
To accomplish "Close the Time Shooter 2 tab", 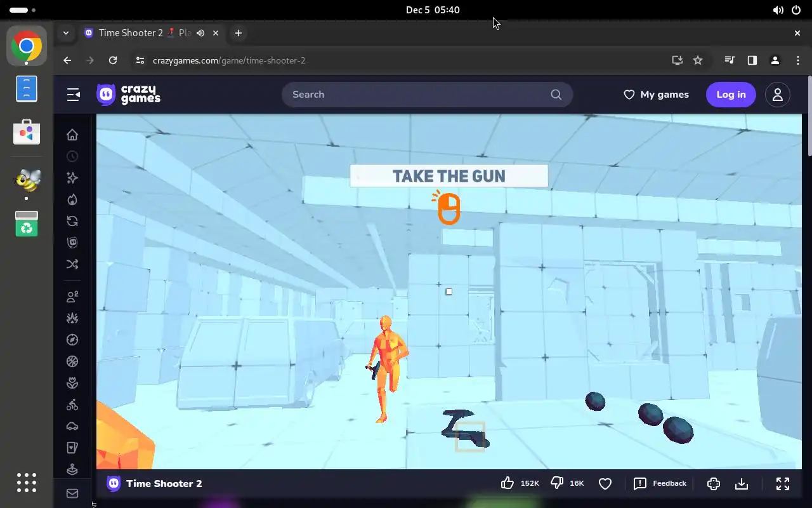I will pyautogui.click(x=216, y=33).
